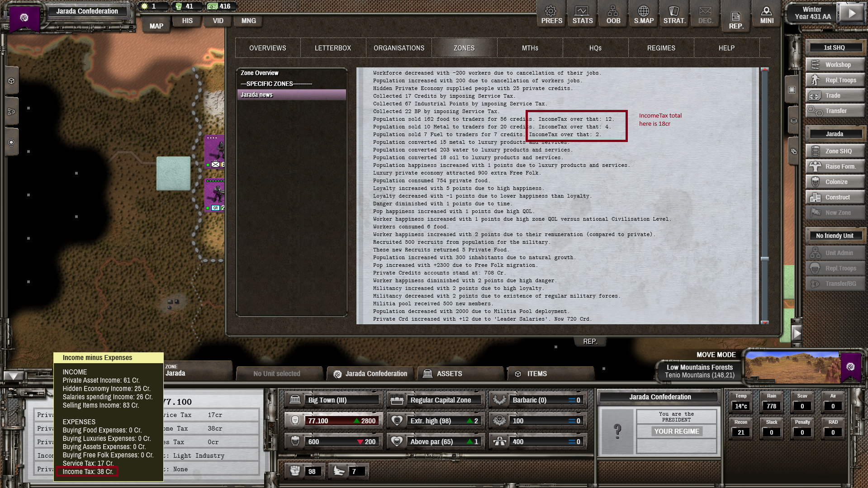Image resolution: width=868 pixels, height=488 pixels.
Task: Click the population 77.100 indicator
Action: tap(334, 421)
